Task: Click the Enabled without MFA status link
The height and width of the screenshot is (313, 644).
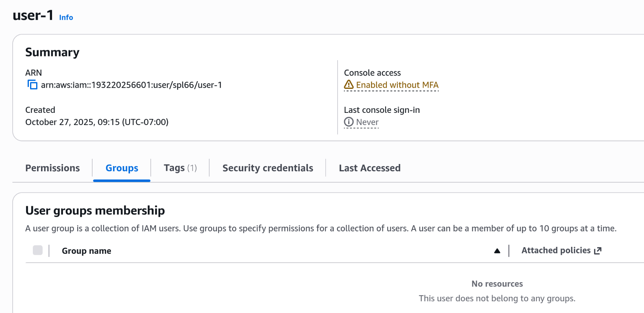Action: pyautogui.click(x=397, y=85)
